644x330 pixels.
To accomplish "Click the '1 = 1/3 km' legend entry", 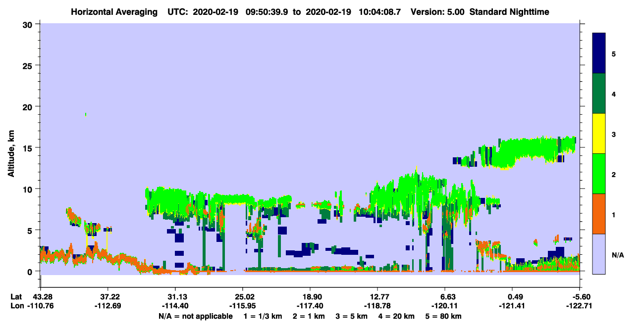I will tap(262, 316).
